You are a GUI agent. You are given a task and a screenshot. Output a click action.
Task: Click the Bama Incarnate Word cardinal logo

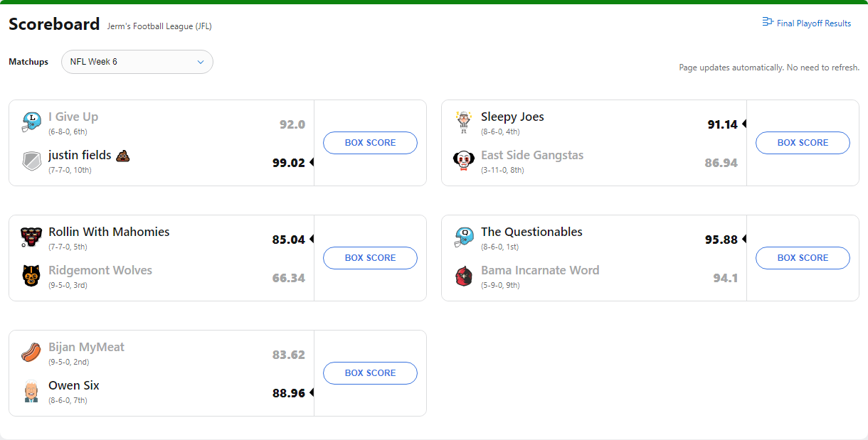point(464,276)
